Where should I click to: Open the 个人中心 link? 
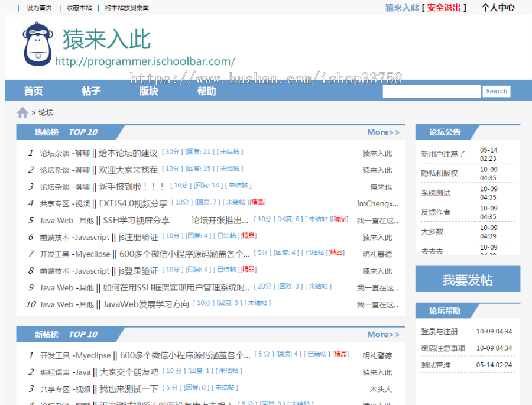tap(498, 8)
